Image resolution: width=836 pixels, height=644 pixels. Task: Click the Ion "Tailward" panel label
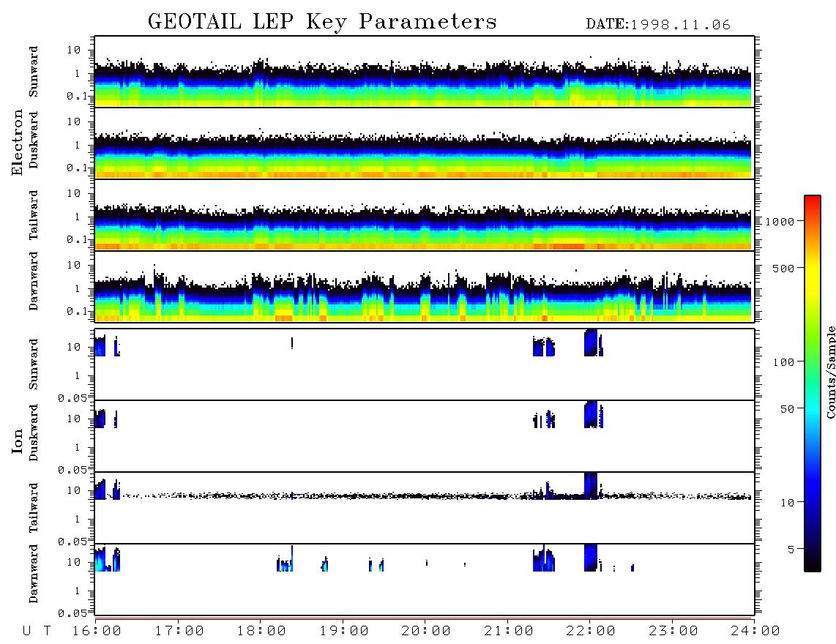click(34, 508)
